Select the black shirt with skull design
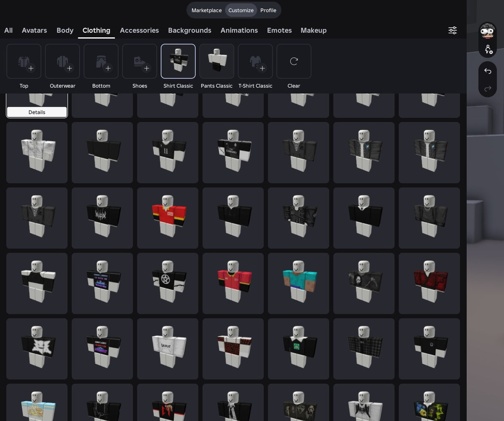Viewport: 504px width, 421px height. 364,284
